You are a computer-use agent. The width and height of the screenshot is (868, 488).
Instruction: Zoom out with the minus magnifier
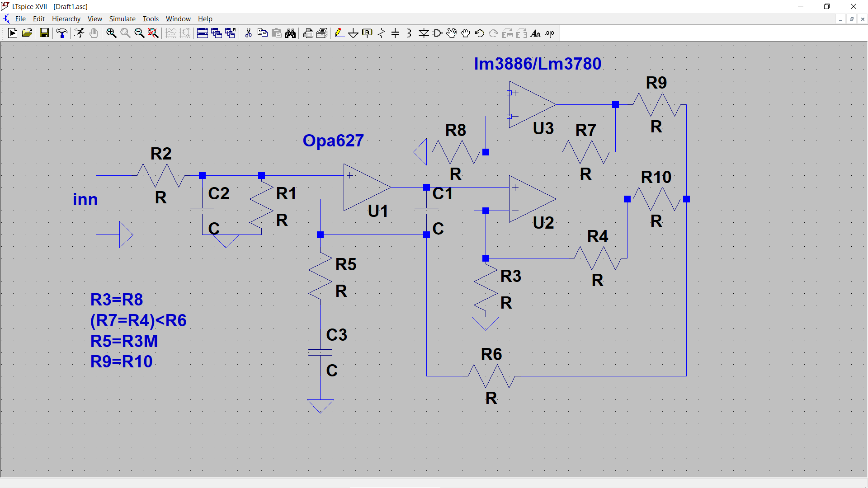coord(139,33)
